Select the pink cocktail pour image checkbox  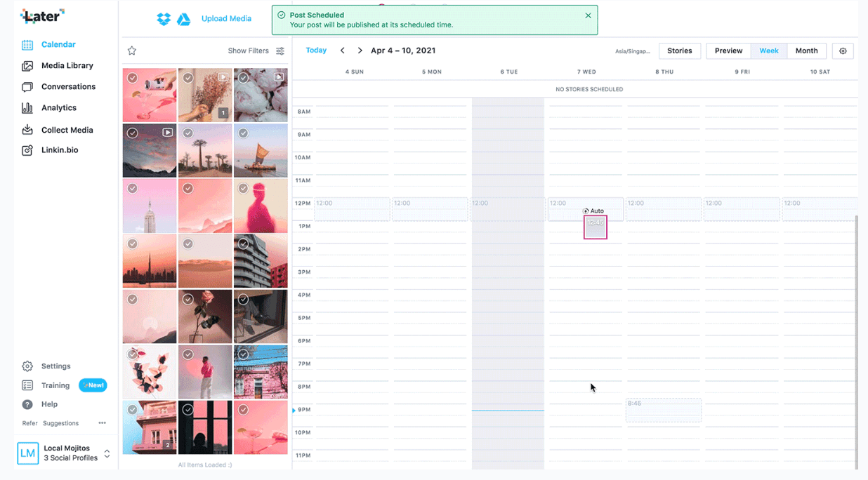click(133, 79)
